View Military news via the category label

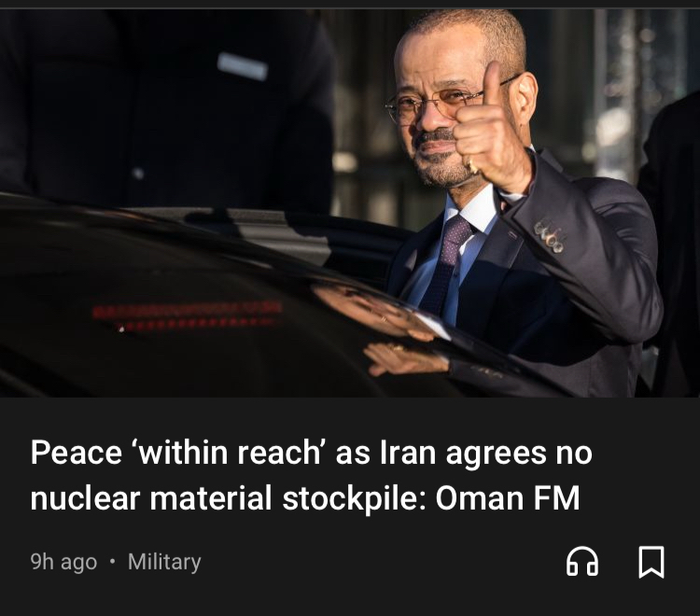click(164, 562)
